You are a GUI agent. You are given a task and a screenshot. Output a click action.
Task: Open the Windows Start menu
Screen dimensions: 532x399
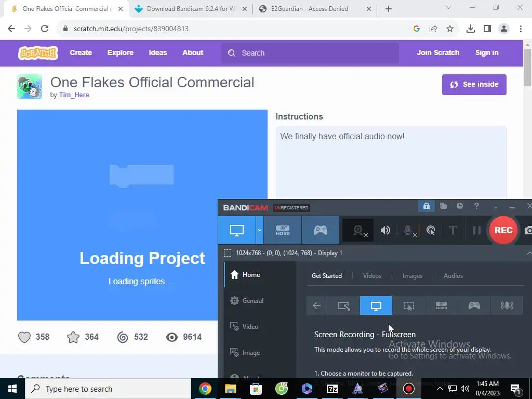pyautogui.click(x=12, y=389)
